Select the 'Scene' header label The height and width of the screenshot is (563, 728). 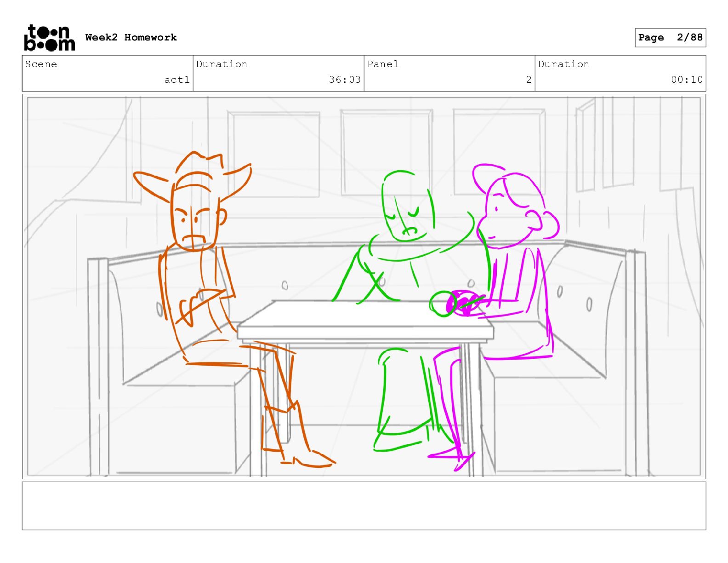click(x=41, y=64)
